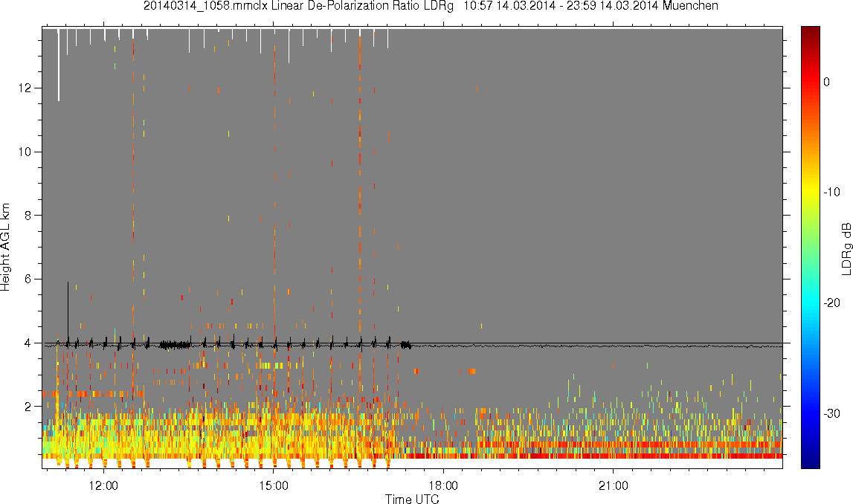This screenshot has width=853, height=504.
Task: Click the '12:00' time axis label
Action: 103,485
